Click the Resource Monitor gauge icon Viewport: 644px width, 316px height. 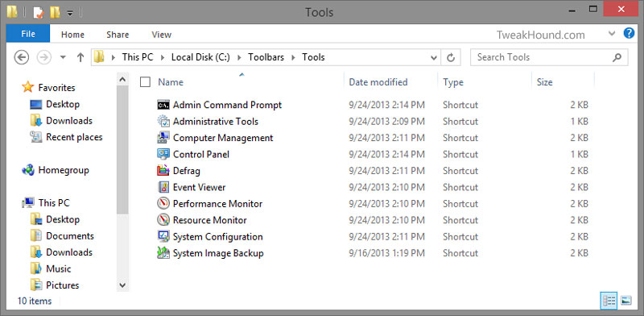click(163, 220)
